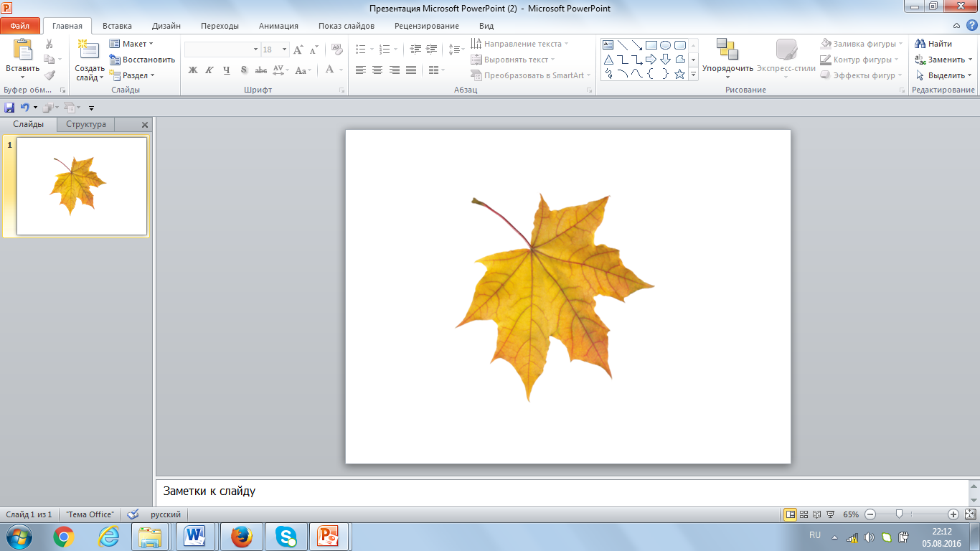
Task: Toggle underline (Ч) formatting
Action: pos(227,70)
